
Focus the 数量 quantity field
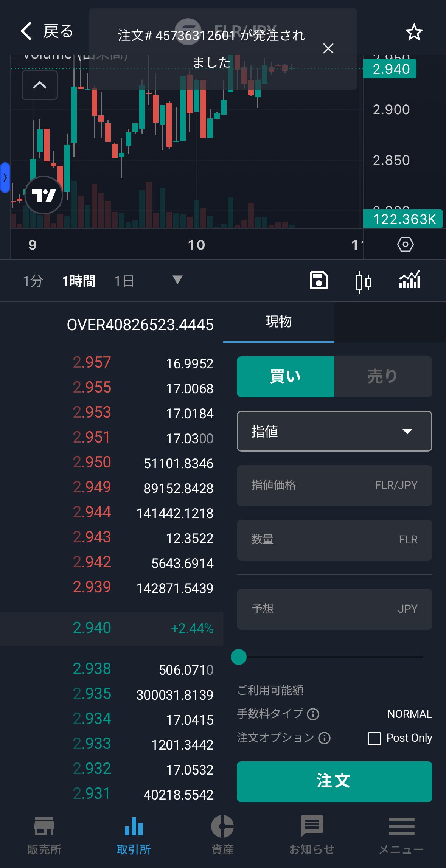[x=334, y=540]
